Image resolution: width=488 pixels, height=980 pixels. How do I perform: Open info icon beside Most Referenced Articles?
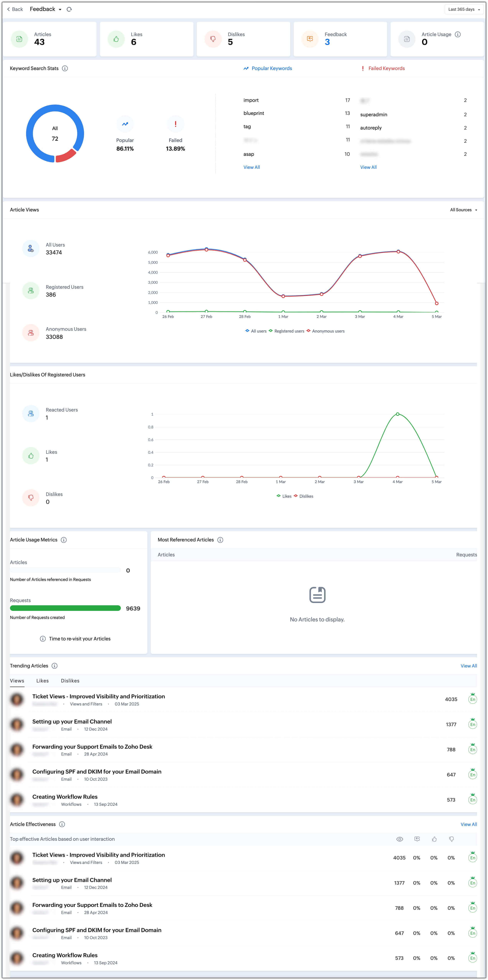(x=220, y=540)
